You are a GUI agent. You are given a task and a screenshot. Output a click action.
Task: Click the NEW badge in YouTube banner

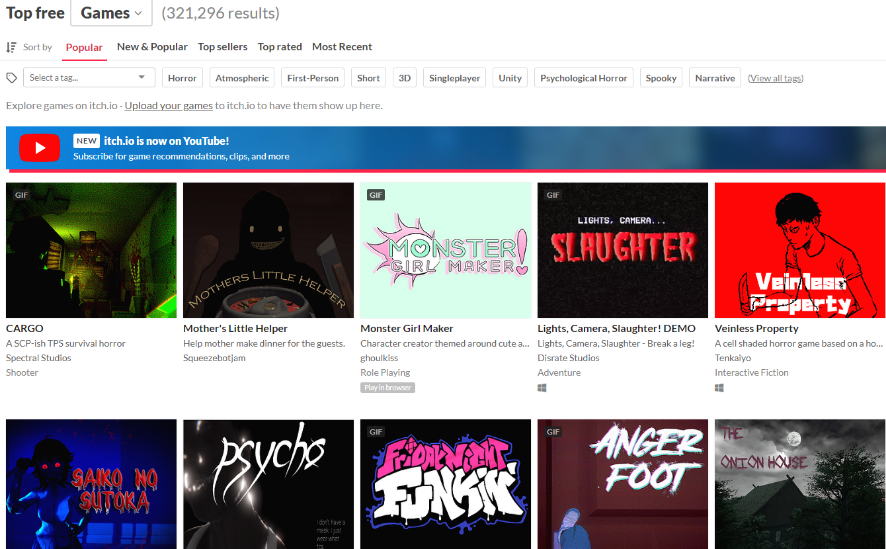click(86, 141)
